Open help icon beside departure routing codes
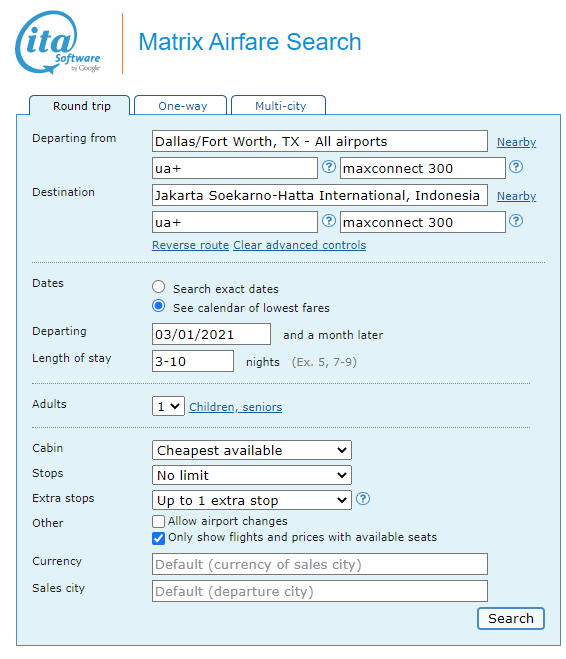Image resolution: width=566 pixels, height=659 pixels. coord(329,167)
